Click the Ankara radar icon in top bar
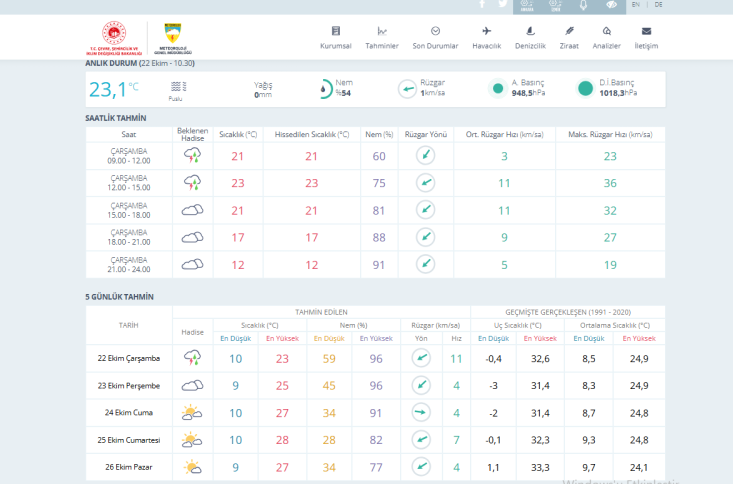 pyautogui.click(x=527, y=5)
